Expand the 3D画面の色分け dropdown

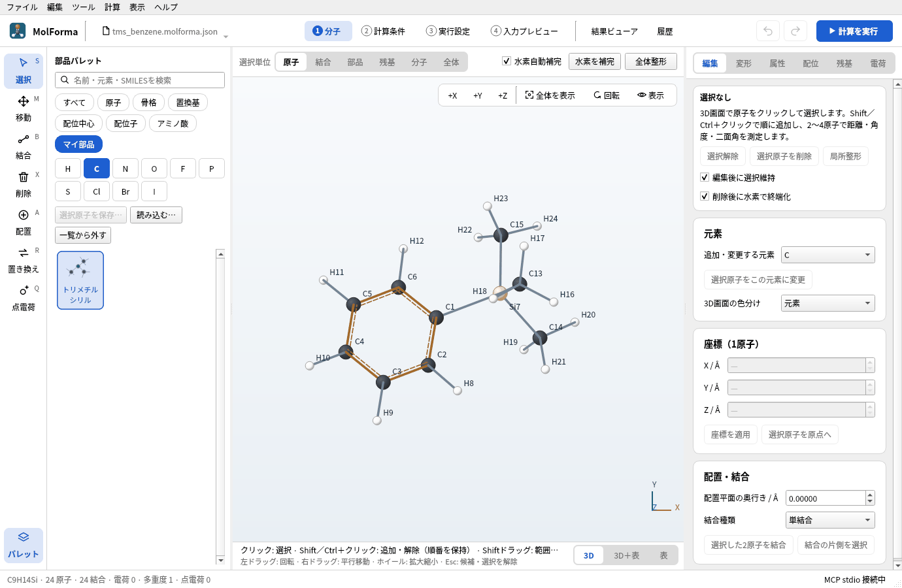click(827, 303)
